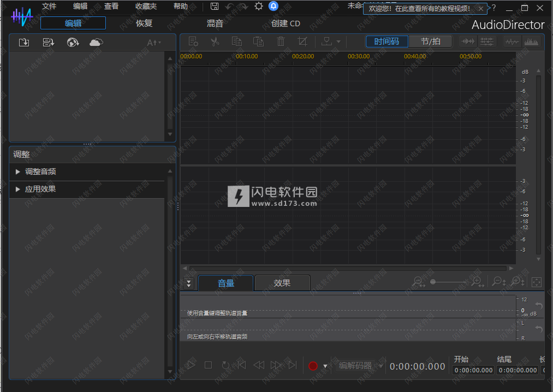This screenshot has width=553, height=392.
Task: Click the paste icon in edit toolbar
Action: click(259, 41)
